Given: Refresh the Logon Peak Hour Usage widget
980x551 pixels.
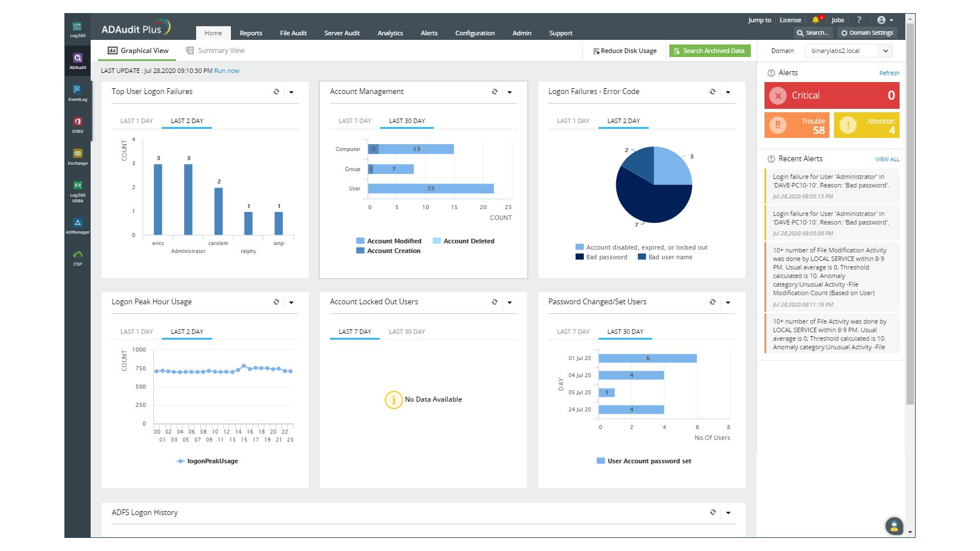Looking at the screenshot, I should click(276, 302).
